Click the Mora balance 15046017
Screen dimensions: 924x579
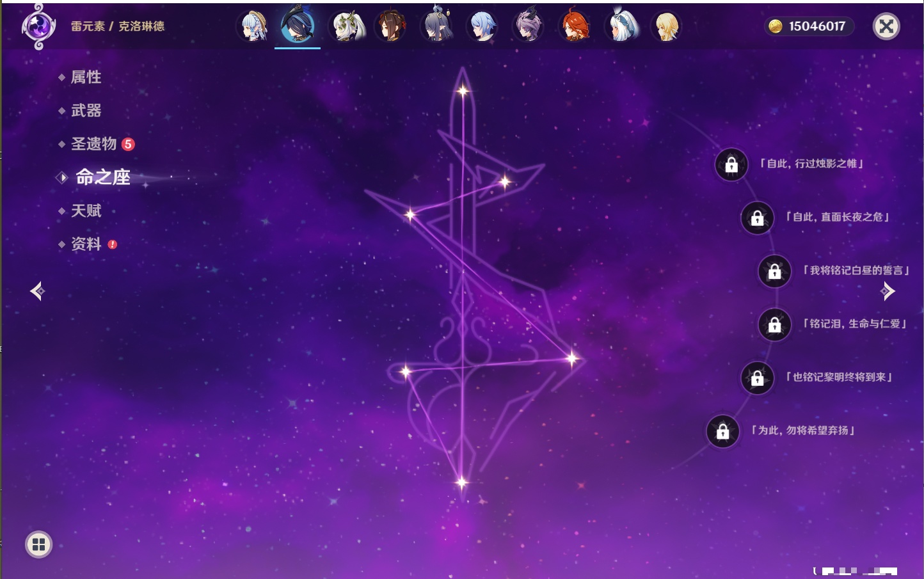coord(809,26)
